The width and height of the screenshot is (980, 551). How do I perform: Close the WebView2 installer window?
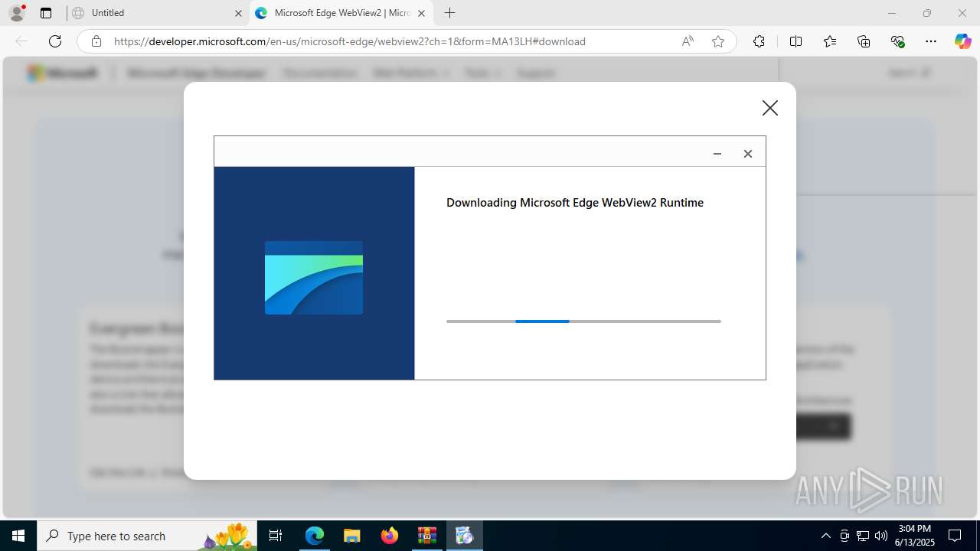coord(748,154)
